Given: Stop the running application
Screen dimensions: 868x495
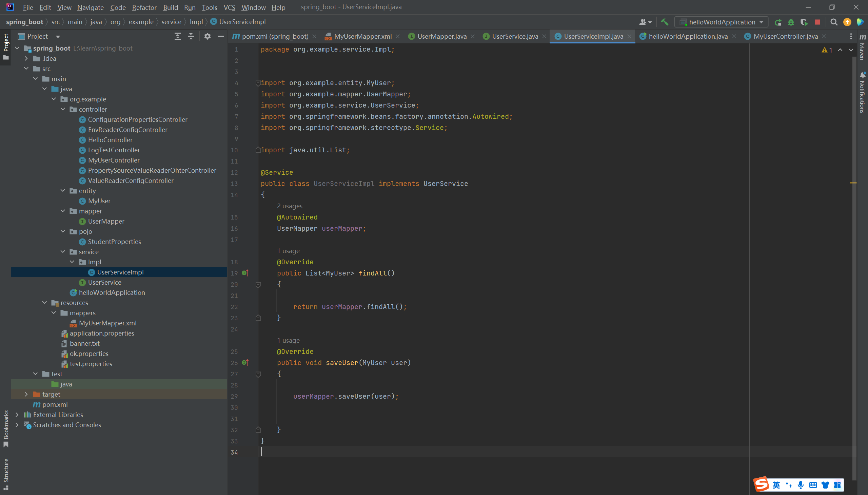Looking at the screenshot, I should coord(817,22).
